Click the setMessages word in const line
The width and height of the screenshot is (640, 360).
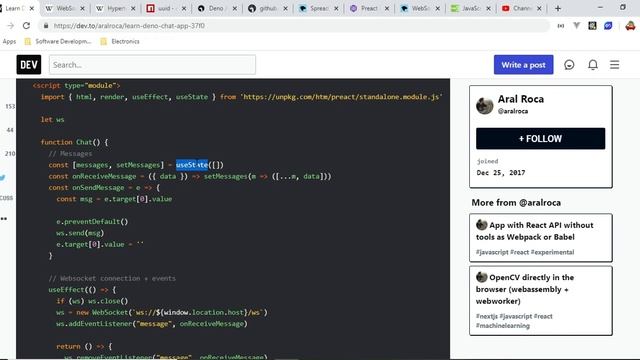138,165
